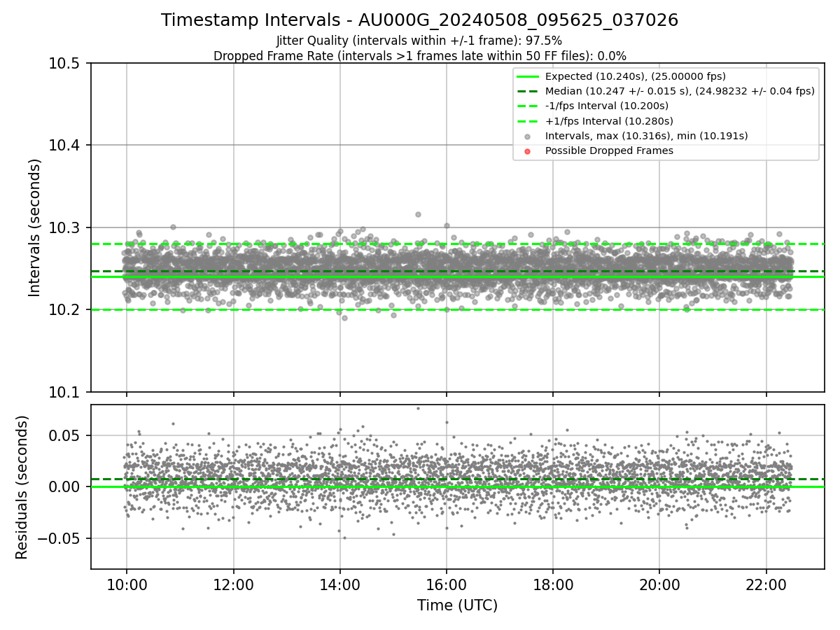Click the "Time (UTC)" x-axis label
Viewport: 840px width, 630px height.
[457, 605]
